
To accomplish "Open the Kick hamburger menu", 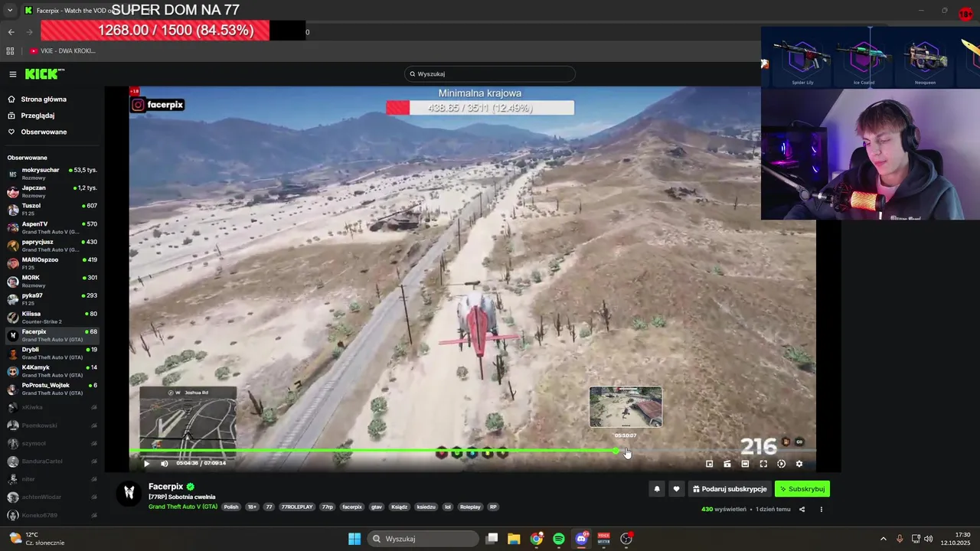I will [13, 74].
